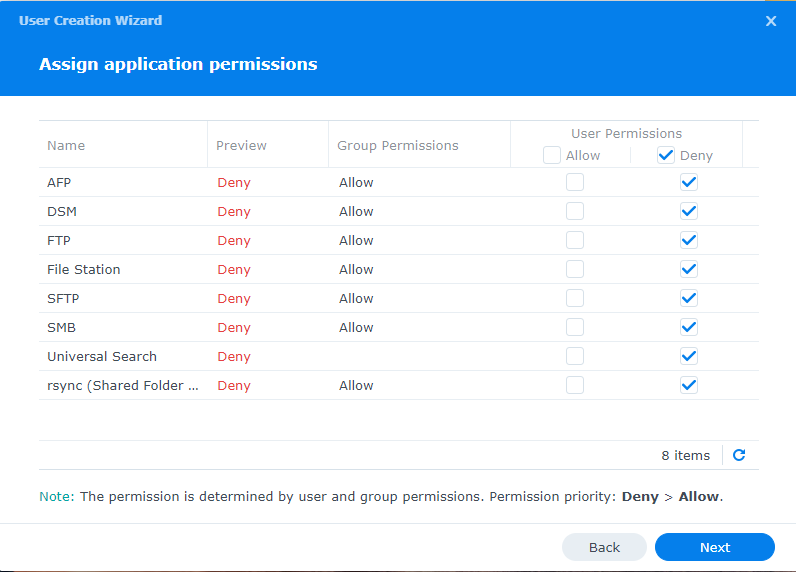Click the refresh icon beside 8 items

coord(739,455)
